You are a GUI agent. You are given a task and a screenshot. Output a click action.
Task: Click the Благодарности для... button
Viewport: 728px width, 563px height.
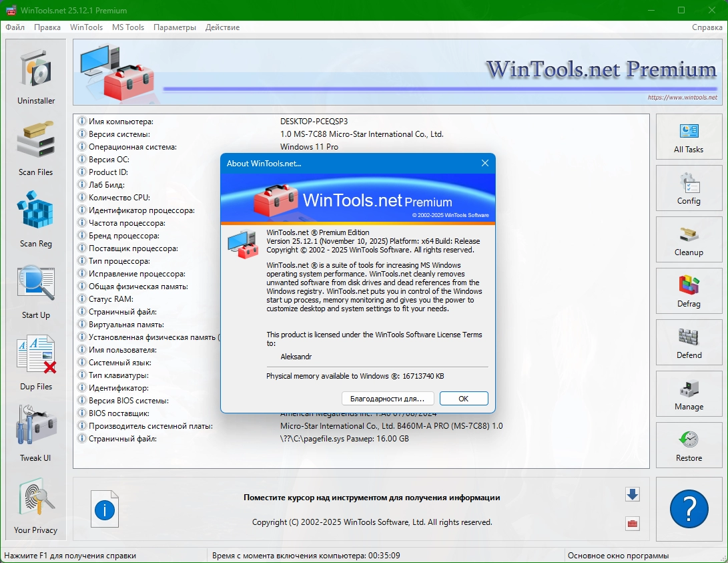coord(387,399)
